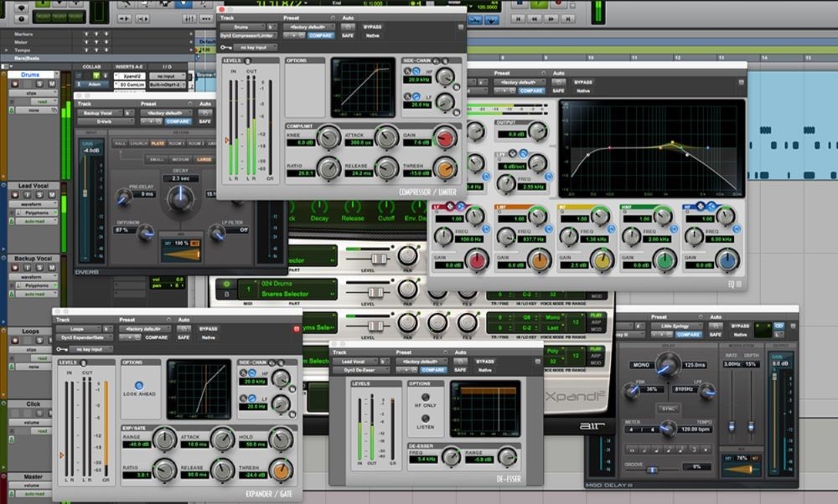Open Lead Vocal Polyphonic elastic audio selector
The height and width of the screenshot is (504, 838).
coord(38,213)
